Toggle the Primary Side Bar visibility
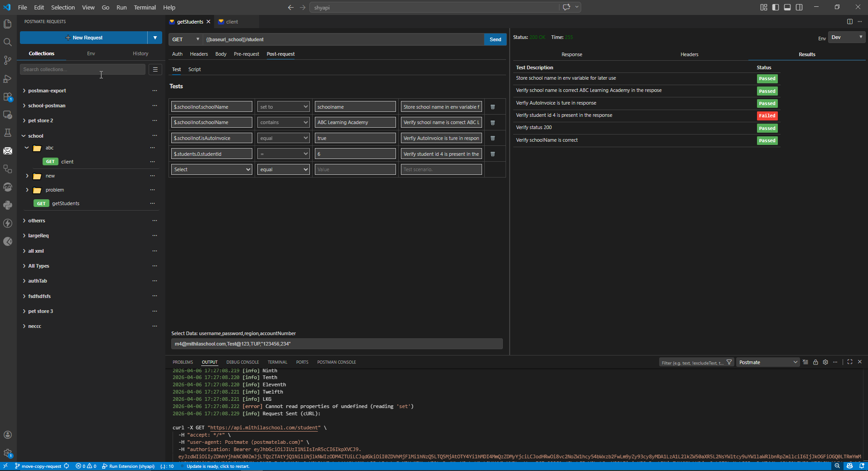 (775, 7)
